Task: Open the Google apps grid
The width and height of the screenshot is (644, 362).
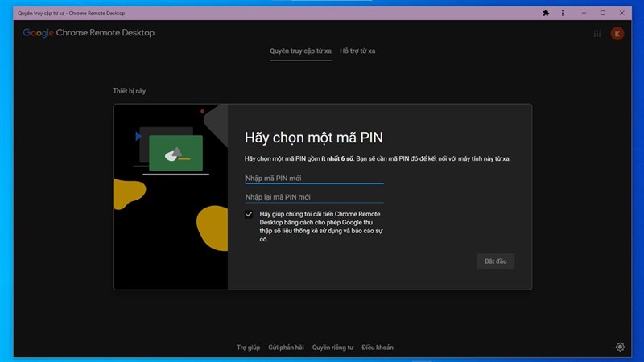Action: click(x=597, y=34)
